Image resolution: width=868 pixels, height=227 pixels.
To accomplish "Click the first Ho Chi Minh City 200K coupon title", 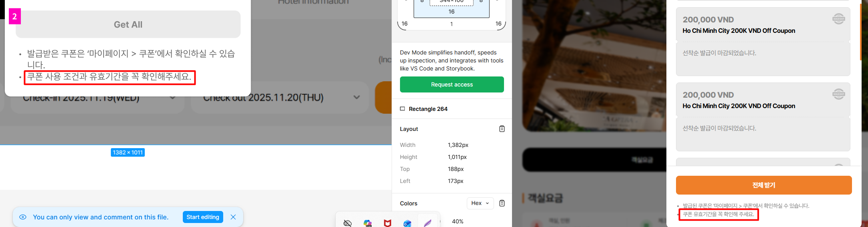I will 739,31.
